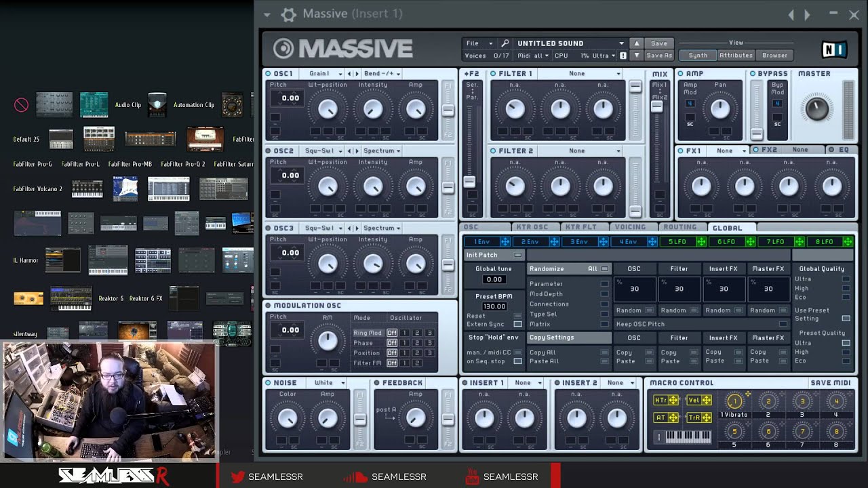The height and width of the screenshot is (488, 868).
Task: Open the FX1 effect type dropdown
Action: coord(728,151)
